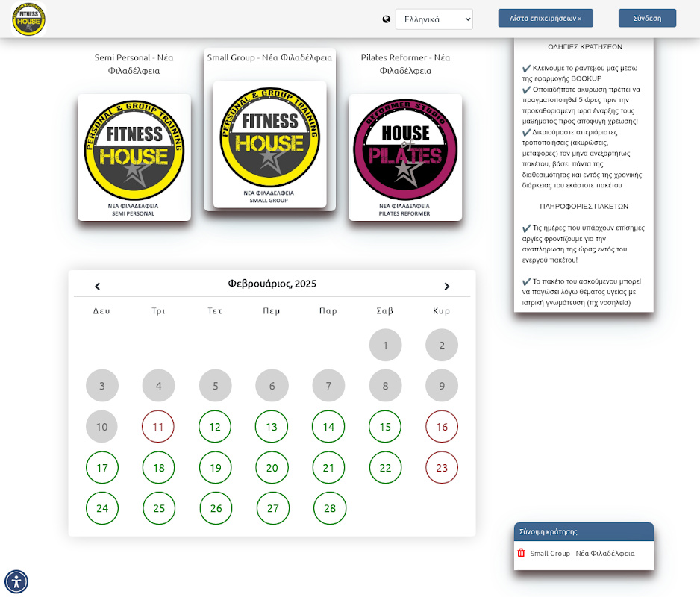Select February 16 on the calendar
Screen dimensions: 700x597
click(442, 426)
